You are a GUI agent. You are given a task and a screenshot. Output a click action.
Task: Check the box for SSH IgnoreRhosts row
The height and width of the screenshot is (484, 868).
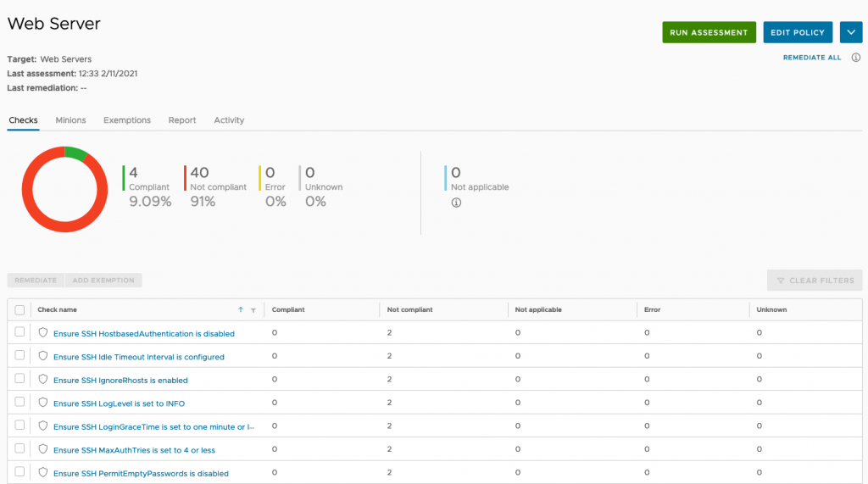point(19,378)
